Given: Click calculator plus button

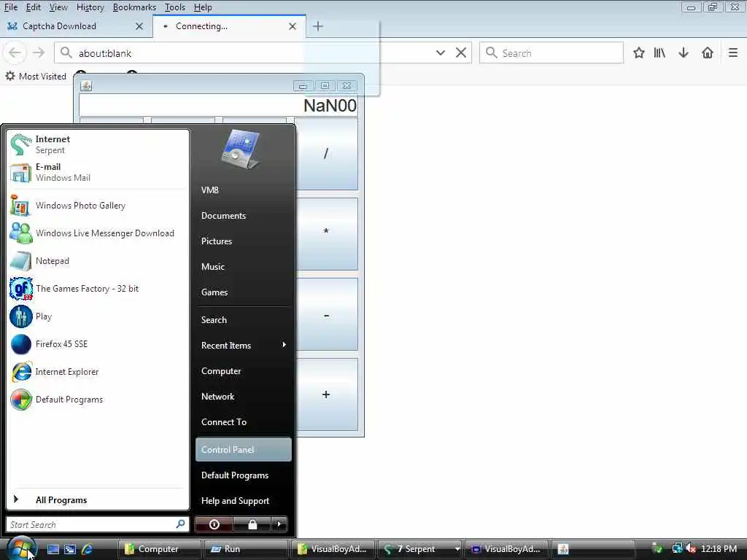Looking at the screenshot, I should [326, 394].
